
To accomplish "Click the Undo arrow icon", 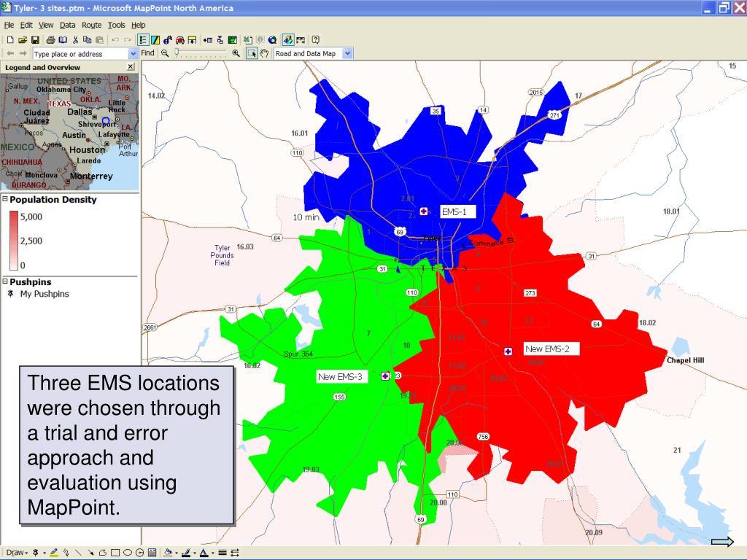I will coord(115,40).
